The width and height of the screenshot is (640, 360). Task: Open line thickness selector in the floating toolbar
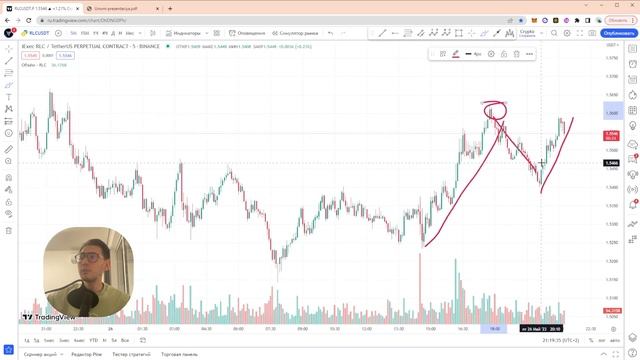click(473, 54)
